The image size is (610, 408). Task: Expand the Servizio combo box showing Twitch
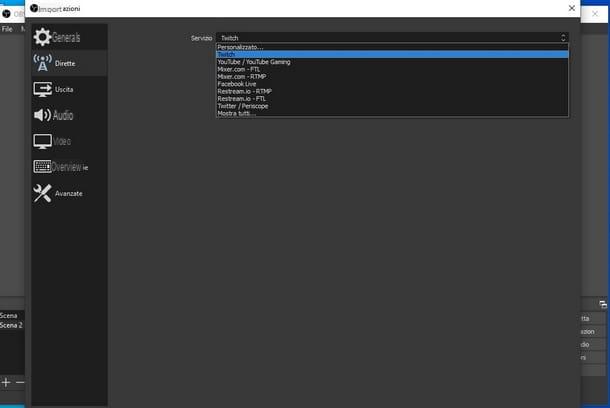click(392, 38)
